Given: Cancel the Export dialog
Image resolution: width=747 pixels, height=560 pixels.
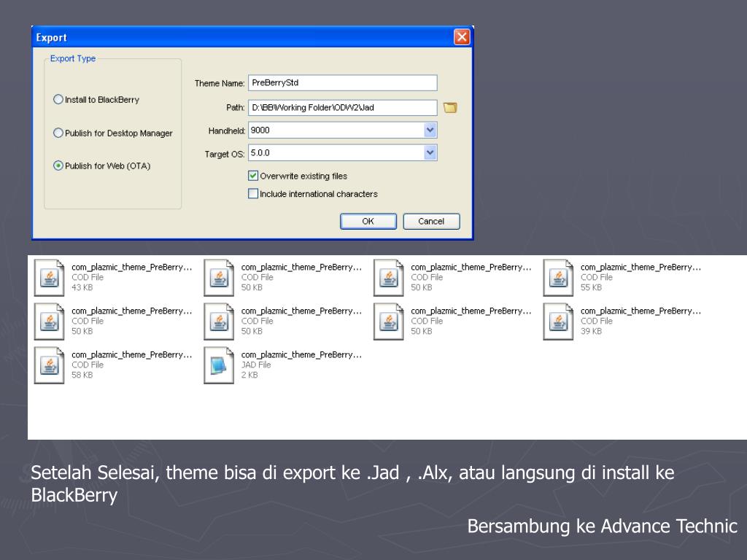Looking at the screenshot, I should tap(431, 222).
